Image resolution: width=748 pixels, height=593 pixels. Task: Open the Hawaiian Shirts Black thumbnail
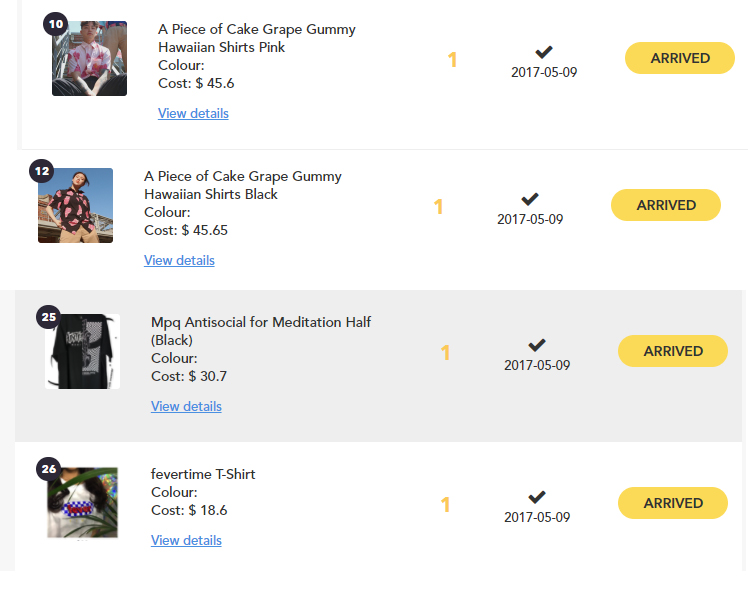(x=76, y=207)
